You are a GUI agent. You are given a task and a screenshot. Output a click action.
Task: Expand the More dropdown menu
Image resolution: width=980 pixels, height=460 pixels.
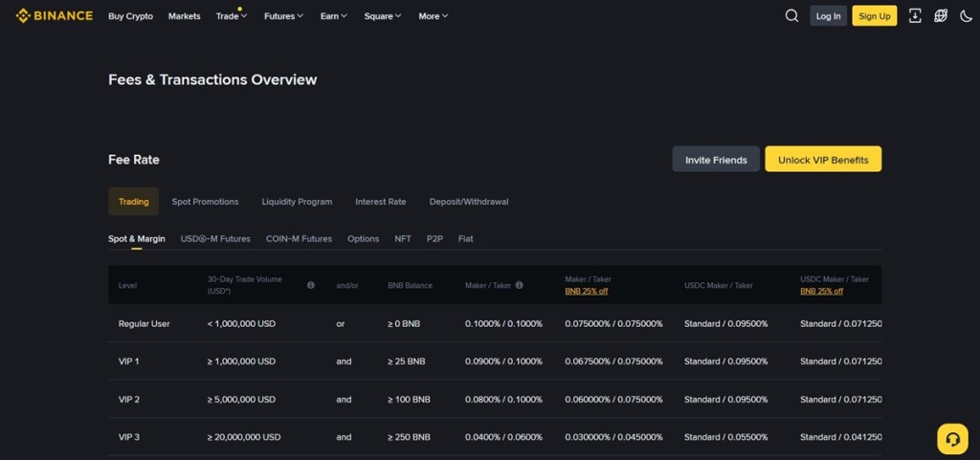(x=433, y=16)
